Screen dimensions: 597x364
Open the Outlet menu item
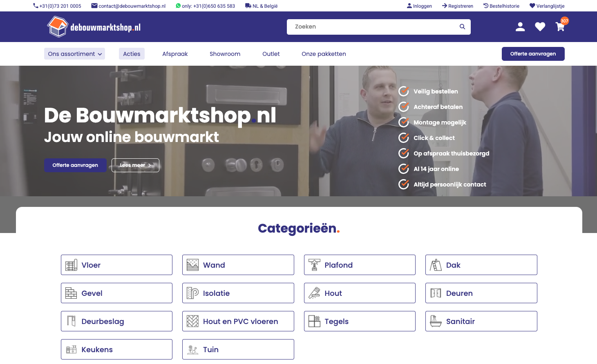click(271, 54)
